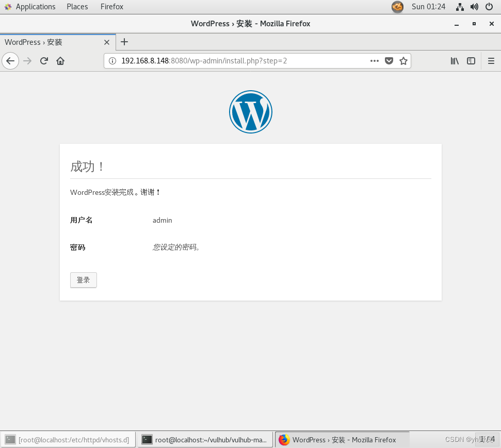This screenshot has height=448, width=501.
Task: Click the power icon in top bar
Action: [x=489, y=7]
